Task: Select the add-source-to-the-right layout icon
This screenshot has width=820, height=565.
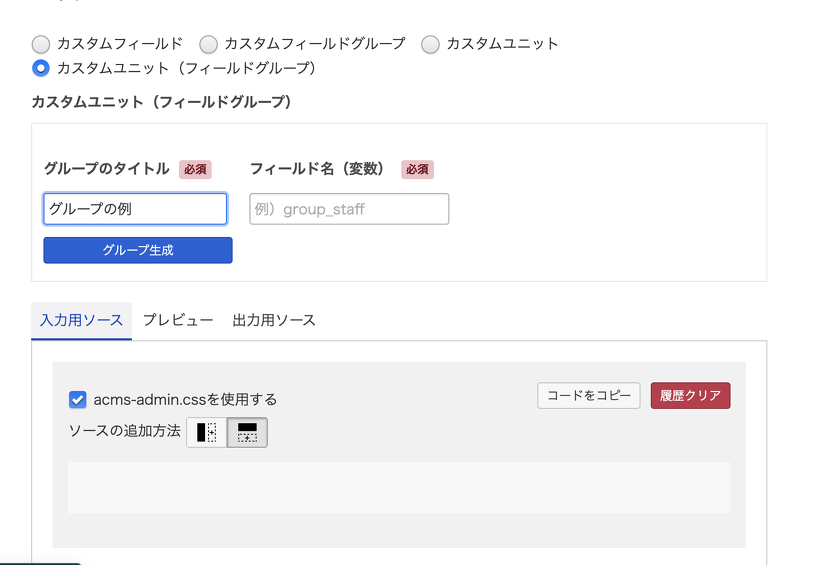Action: [207, 432]
